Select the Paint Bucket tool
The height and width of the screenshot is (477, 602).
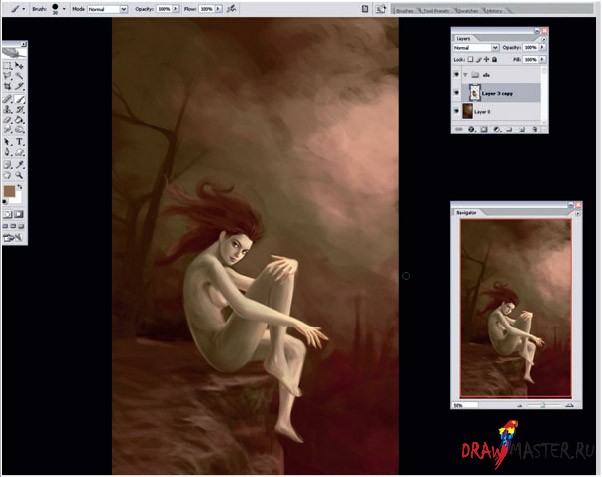pos(19,120)
